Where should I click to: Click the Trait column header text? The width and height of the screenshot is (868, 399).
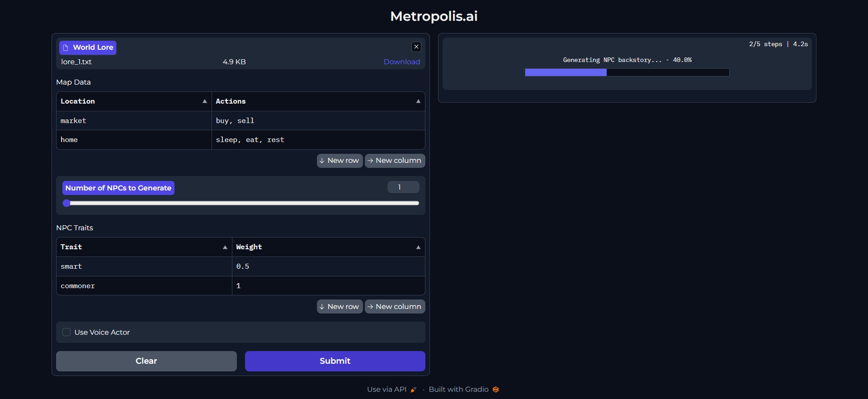(x=71, y=247)
